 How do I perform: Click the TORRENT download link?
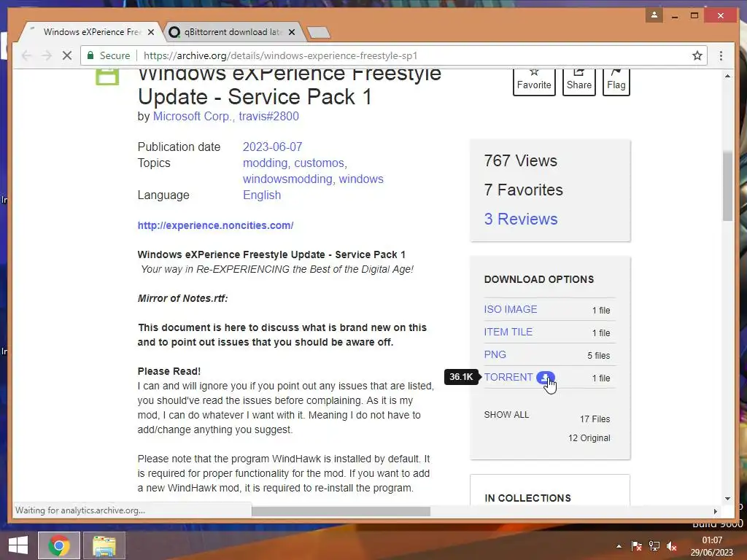pos(508,377)
